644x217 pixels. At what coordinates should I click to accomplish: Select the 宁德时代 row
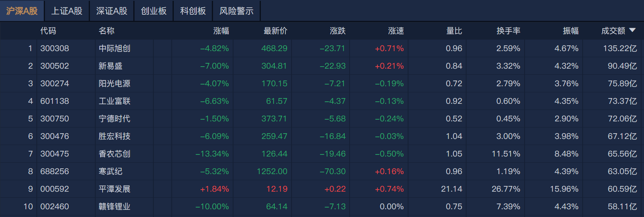click(x=114, y=119)
